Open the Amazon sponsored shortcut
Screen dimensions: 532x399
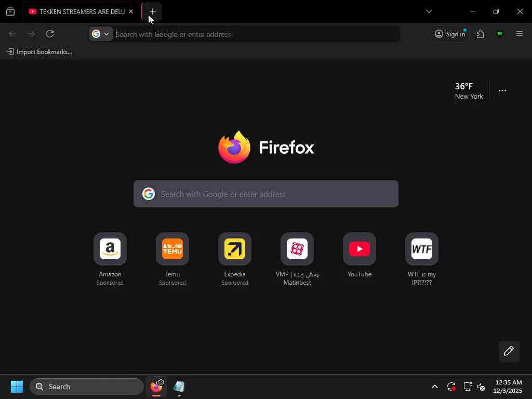[x=110, y=259]
